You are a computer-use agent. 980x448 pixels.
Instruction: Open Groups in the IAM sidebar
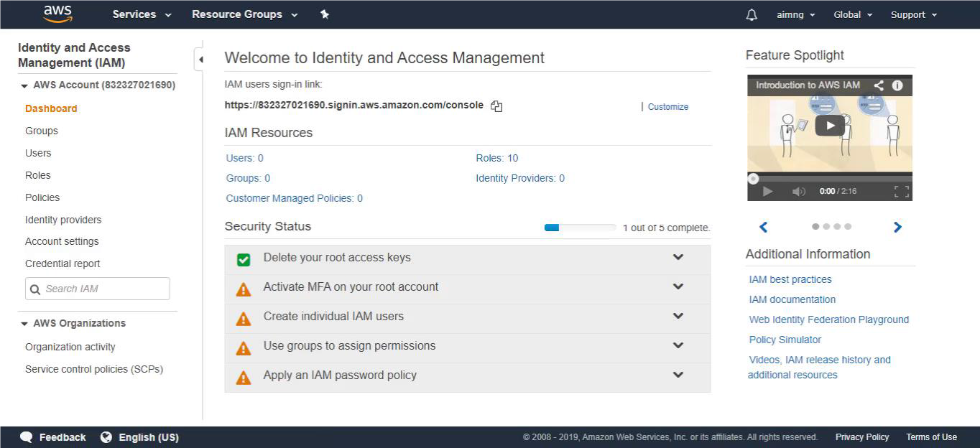[42, 131]
